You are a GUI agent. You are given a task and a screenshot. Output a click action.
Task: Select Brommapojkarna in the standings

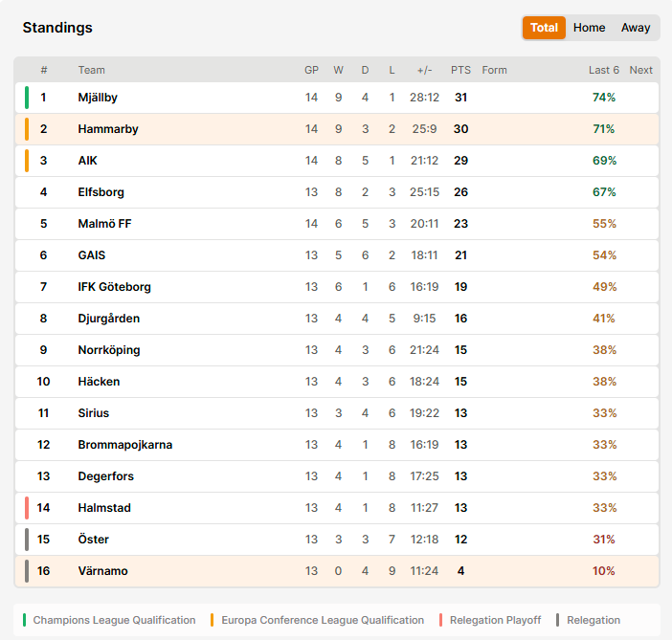tap(125, 445)
